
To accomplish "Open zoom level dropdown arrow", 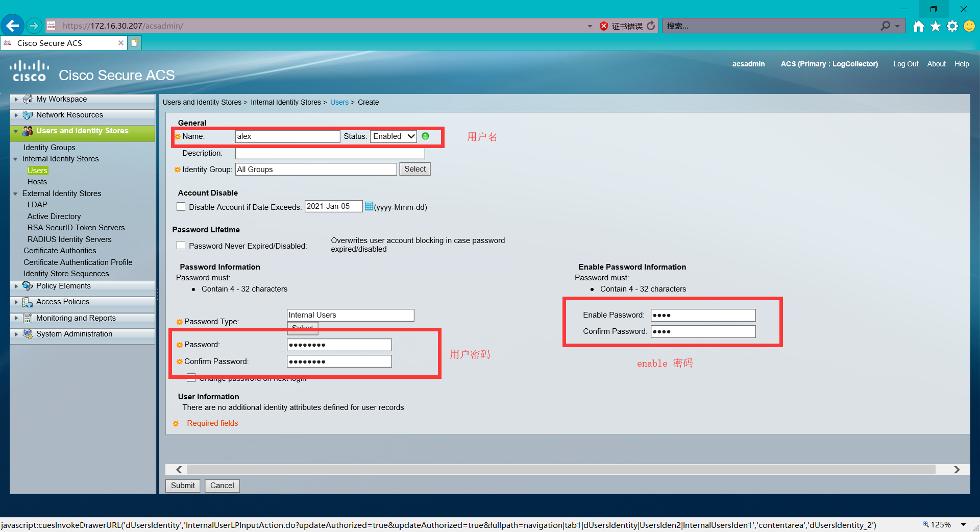I will click(x=963, y=524).
